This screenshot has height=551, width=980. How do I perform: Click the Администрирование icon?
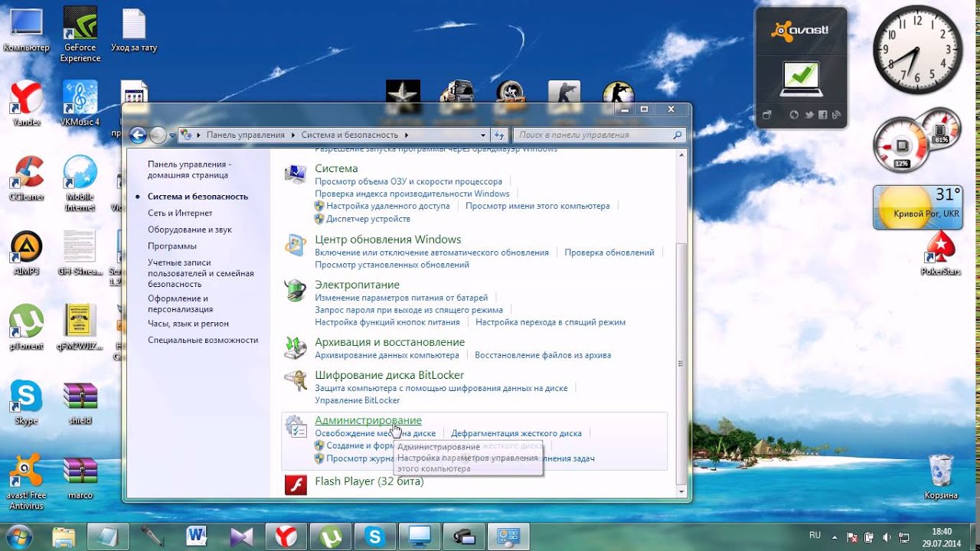pos(296,426)
